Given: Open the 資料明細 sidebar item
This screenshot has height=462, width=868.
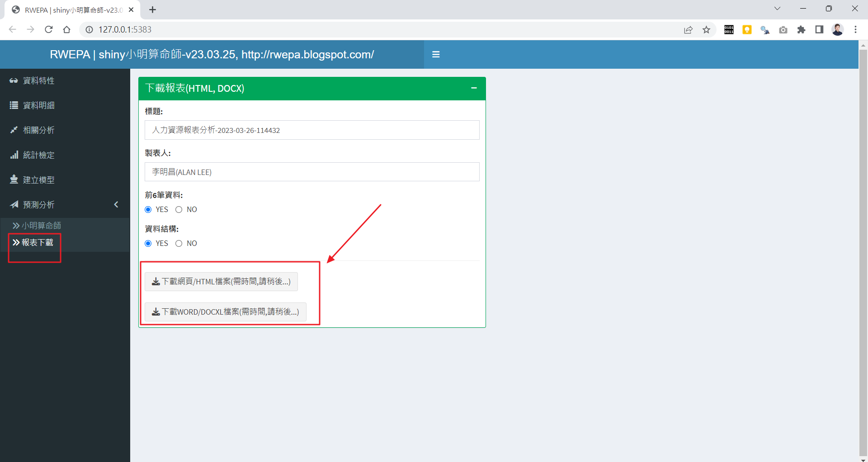Looking at the screenshot, I should coord(38,105).
